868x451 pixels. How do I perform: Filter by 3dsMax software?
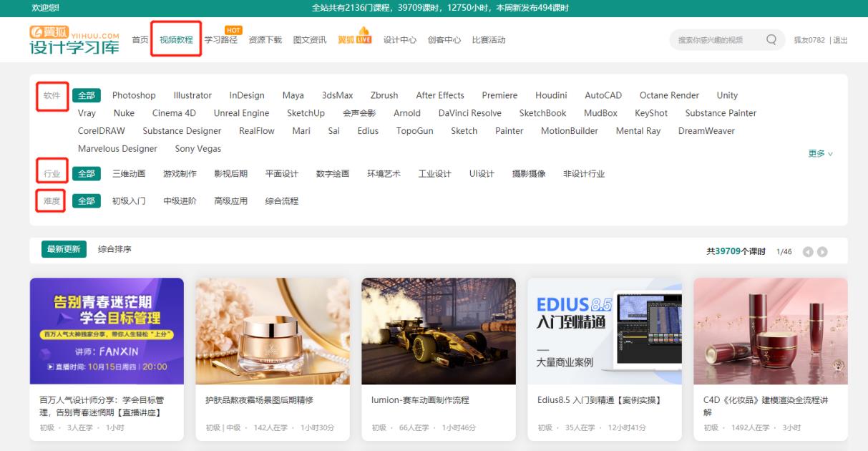pyautogui.click(x=338, y=95)
